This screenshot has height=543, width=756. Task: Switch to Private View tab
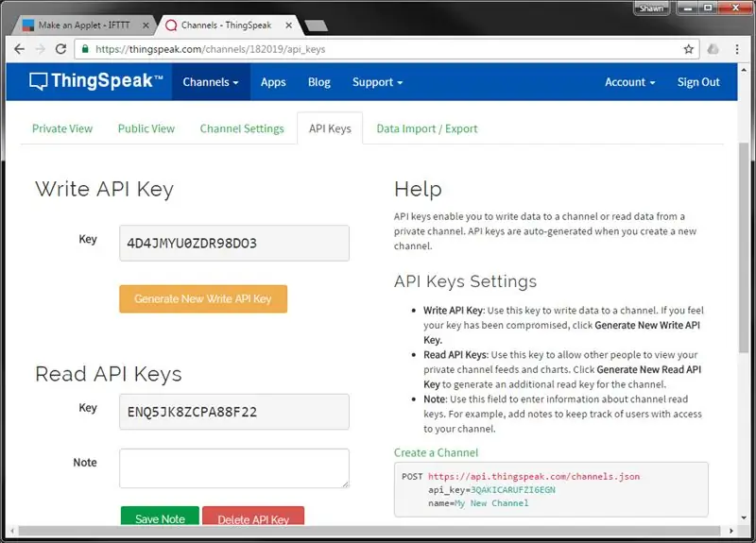click(62, 128)
